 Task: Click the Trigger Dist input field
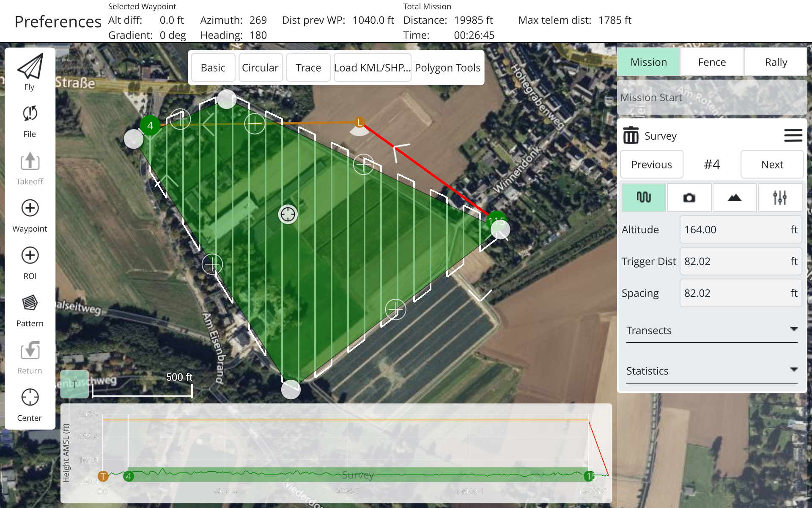741,261
